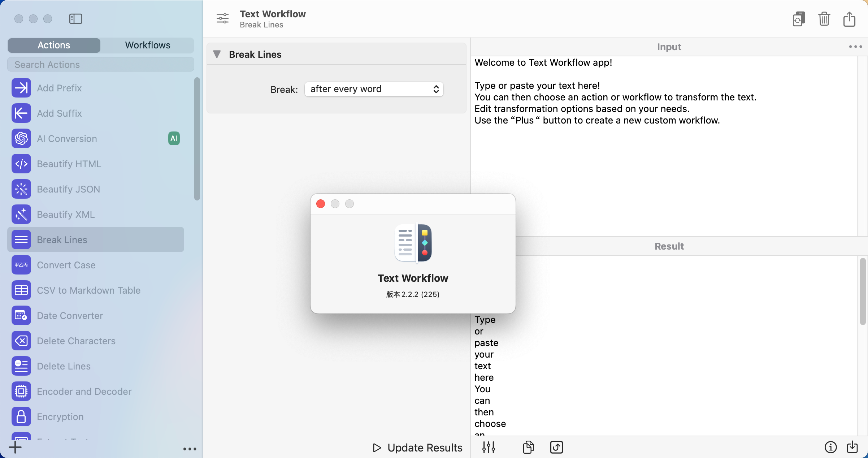Click the Search Actions field

101,65
